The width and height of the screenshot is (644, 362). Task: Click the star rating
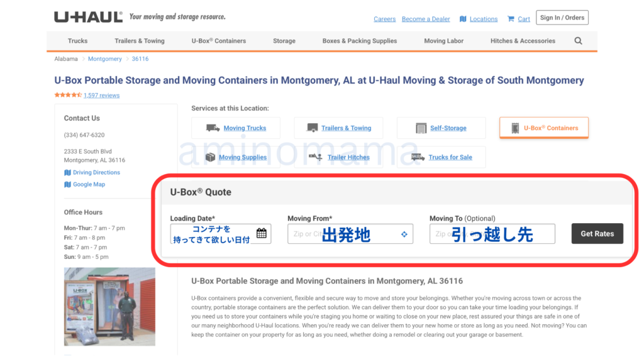(x=68, y=95)
